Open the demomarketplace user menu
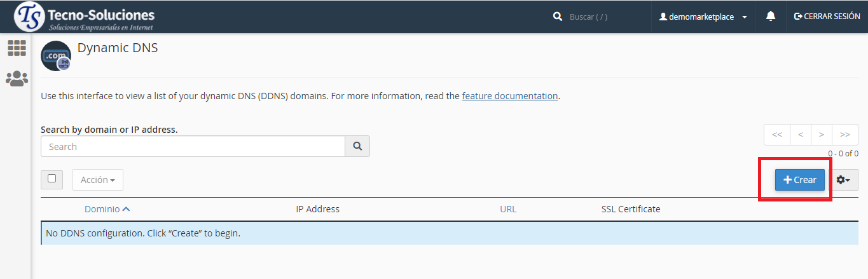Viewport: 868px width, 279px height. (703, 17)
